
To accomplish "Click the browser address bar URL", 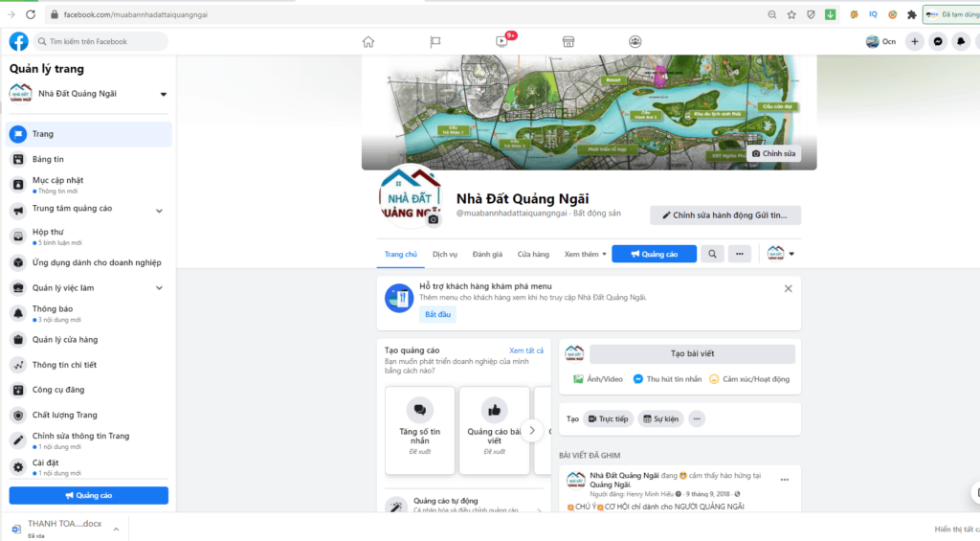I will coord(136,14).
